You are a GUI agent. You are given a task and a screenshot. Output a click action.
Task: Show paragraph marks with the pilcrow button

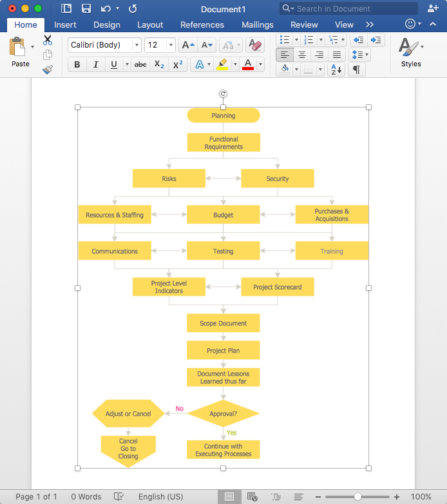(x=356, y=70)
